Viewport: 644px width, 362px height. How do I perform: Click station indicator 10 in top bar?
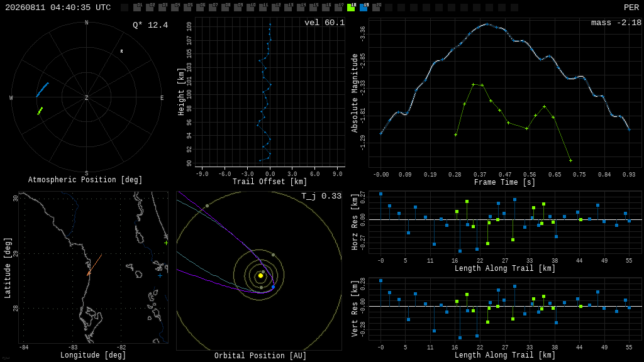point(250,8)
